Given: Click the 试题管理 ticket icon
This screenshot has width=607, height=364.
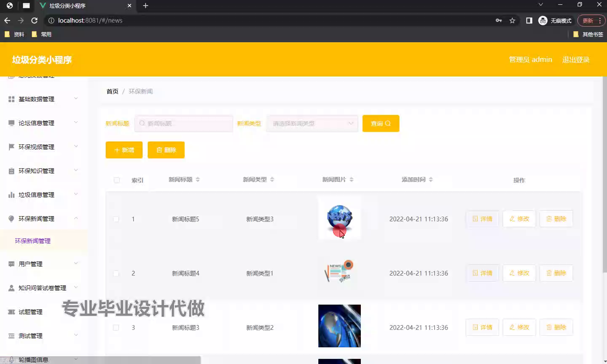Looking at the screenshot, I should [11, 312].
